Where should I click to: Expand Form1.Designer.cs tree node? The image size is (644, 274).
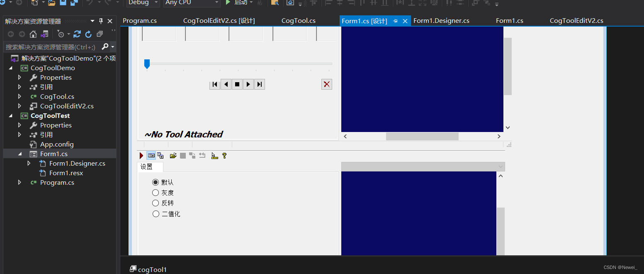coord(29,164)
